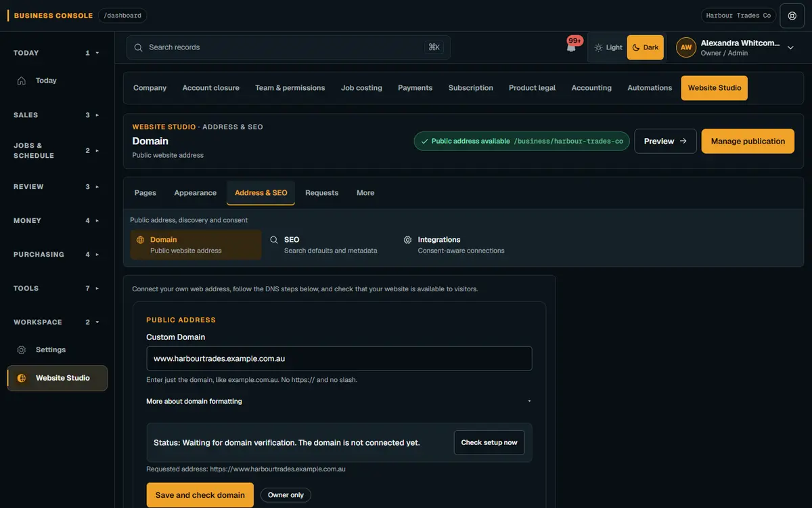Open the Accounting tab
This screenshot has width=812, height=508.
point(591,88)
